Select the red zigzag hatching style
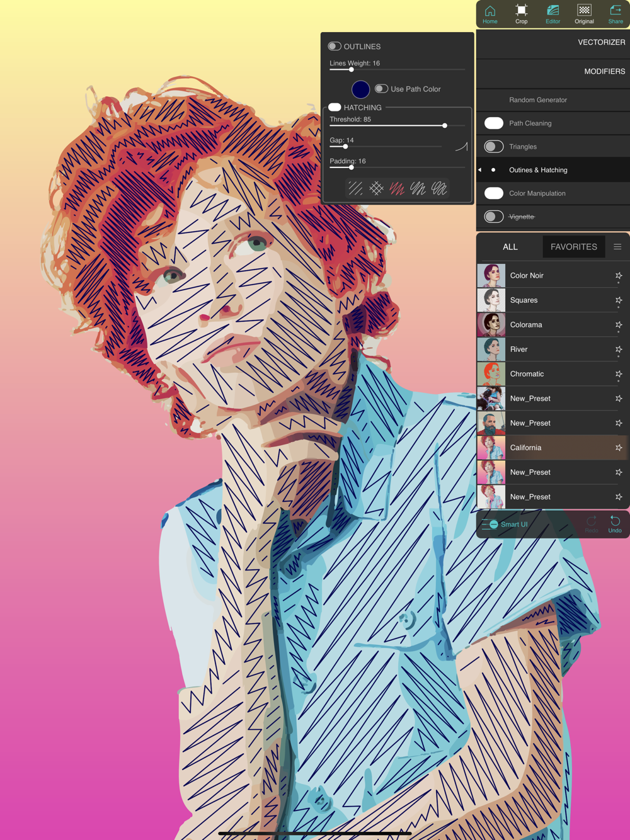The height and width of the screenshot is (840, 630). pyautogui.click(x=397, y=188)
